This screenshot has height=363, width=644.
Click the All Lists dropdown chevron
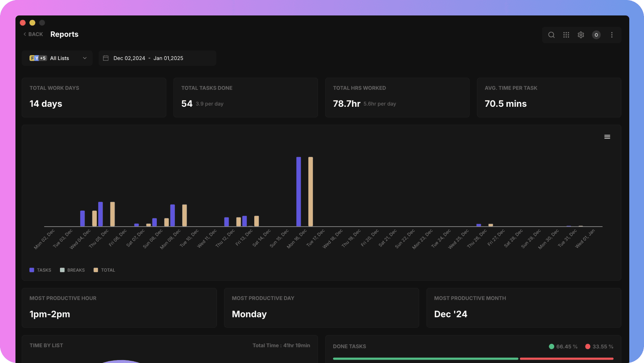tap(85, 58)
